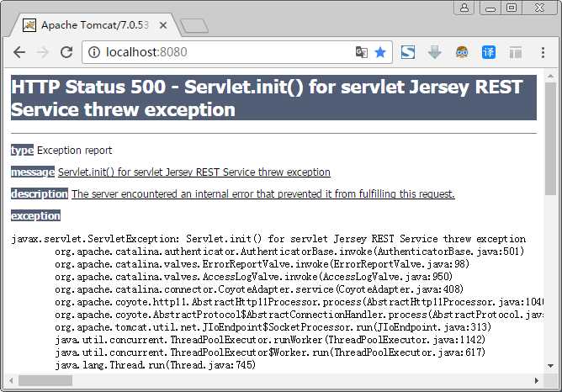Screen dimensions: 562x392
Task: Open the download arrow extension
Action: (x=434, y=52)
